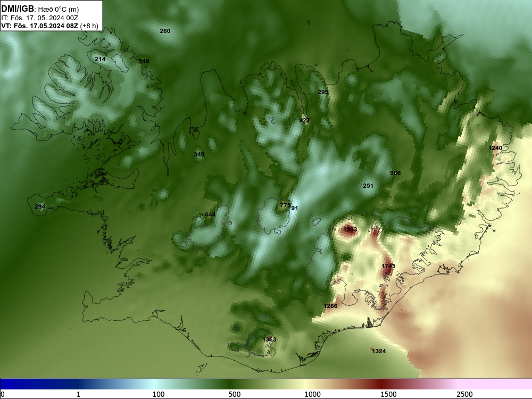
Task: Click the 1286 map value
Action: [x=330, y=306]
